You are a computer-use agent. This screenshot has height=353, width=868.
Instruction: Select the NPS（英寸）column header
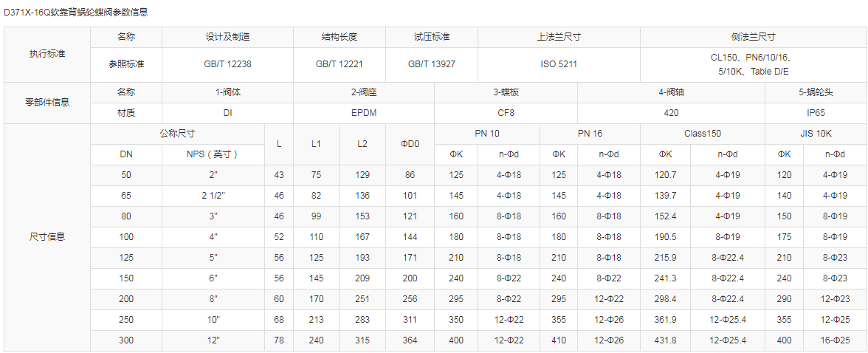(x=212, y=154)
